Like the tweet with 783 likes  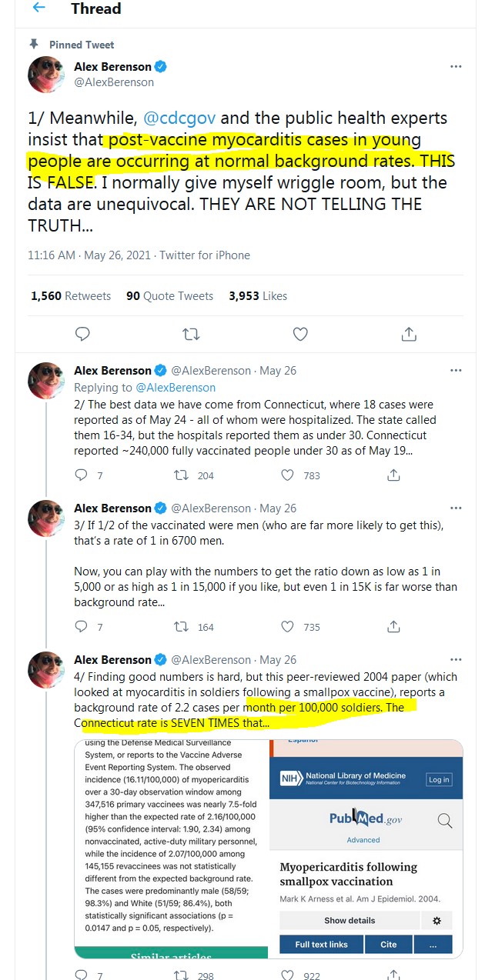click(x=288, y=475)
